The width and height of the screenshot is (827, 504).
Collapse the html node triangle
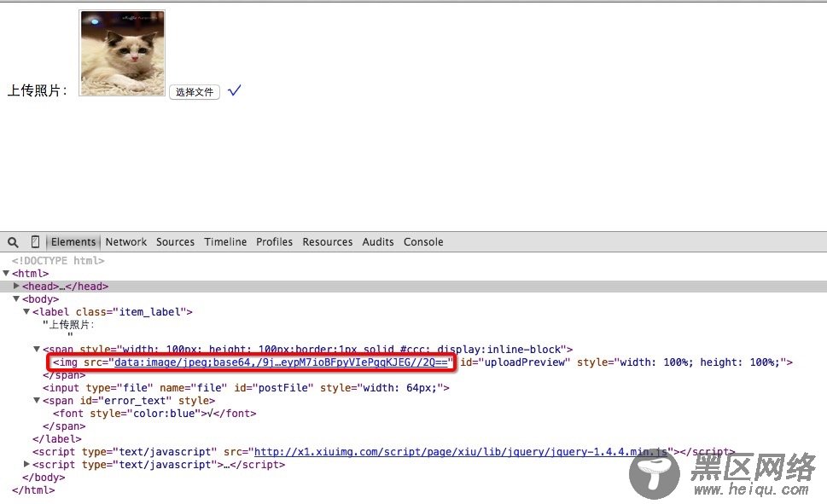6,273
